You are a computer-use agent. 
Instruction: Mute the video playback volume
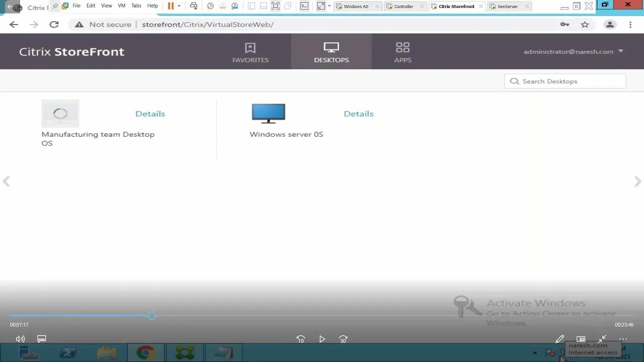20,339
